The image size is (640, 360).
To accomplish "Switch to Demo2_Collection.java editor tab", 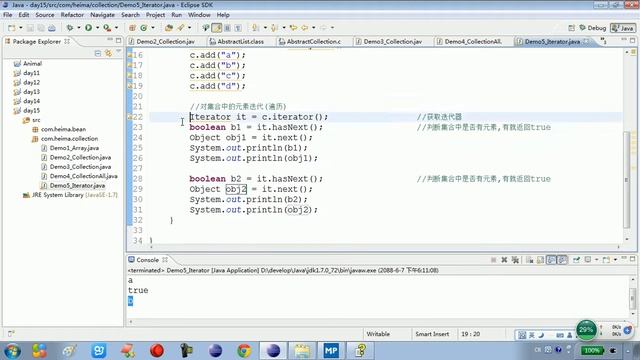I will click(x=165, y=41).
